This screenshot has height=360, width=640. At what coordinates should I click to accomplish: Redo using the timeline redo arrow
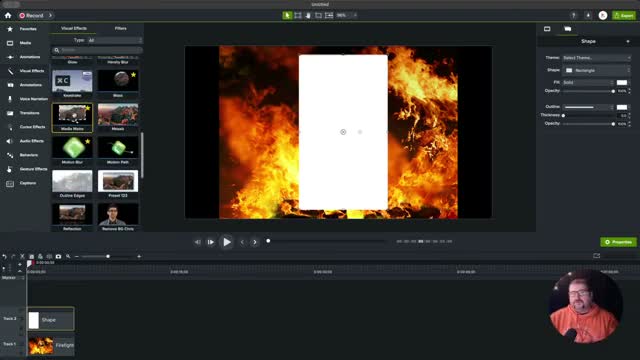13,256
